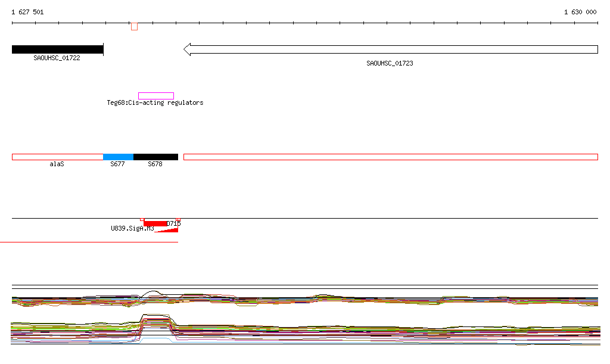
Task: Click the 1 627 501 start coordinate
Action: click(27, 12)
